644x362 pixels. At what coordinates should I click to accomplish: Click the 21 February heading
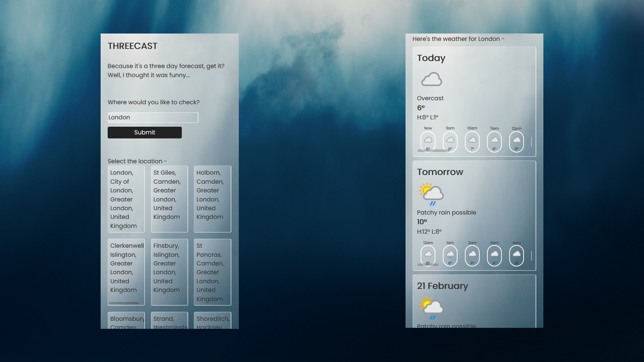[x=442, y=286]
